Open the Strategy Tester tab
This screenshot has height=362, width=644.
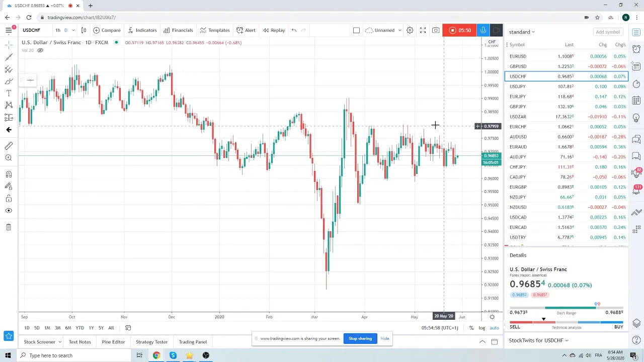151,342
